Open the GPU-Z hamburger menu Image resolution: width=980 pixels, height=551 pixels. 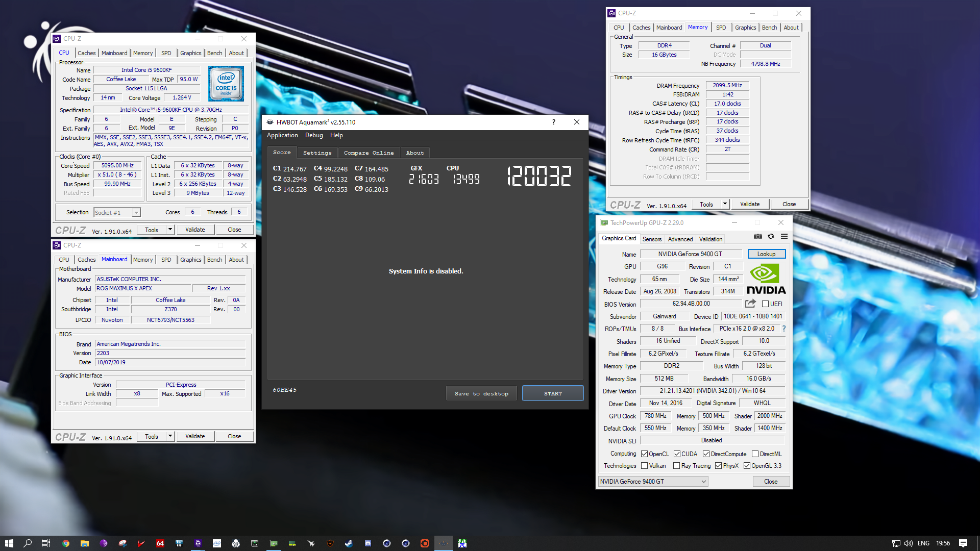[785, 236]
